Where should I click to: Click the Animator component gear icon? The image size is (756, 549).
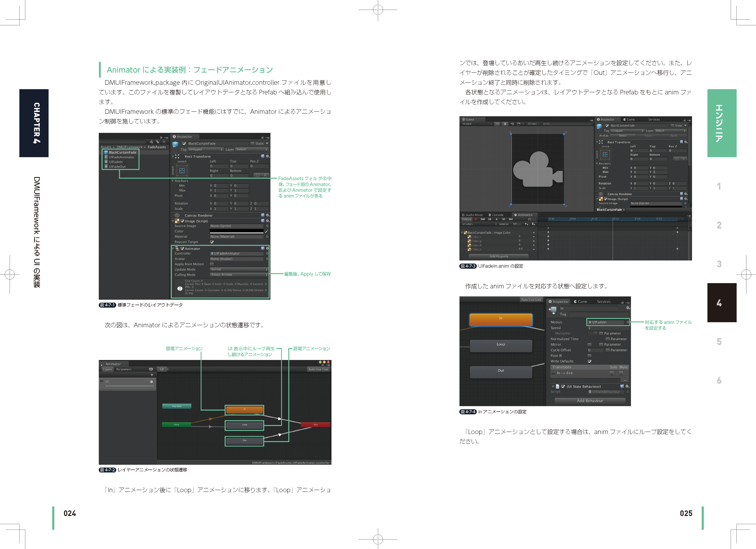pyautogui.click(x=267, y=248)
